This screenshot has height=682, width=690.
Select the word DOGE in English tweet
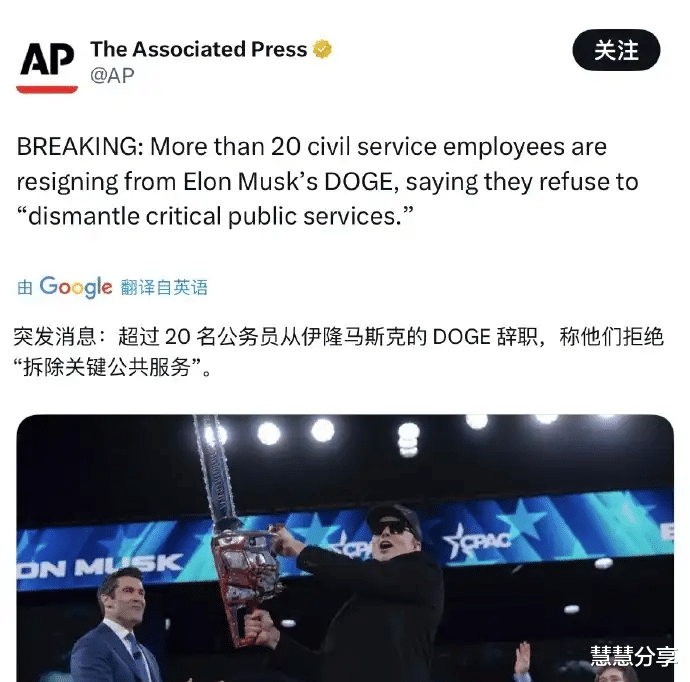358,181
